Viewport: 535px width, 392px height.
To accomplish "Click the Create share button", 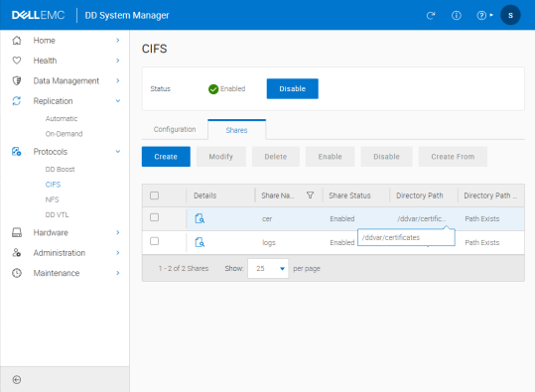I will (166, 157).
